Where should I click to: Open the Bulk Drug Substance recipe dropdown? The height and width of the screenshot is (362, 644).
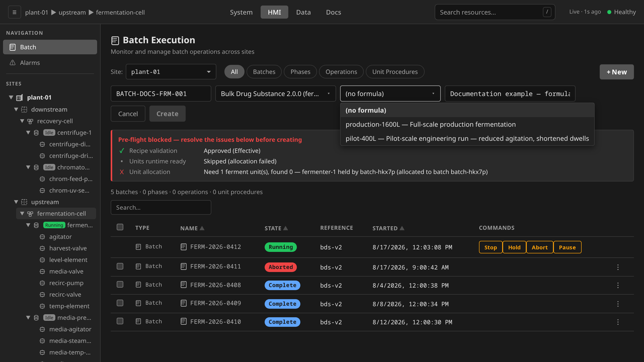coord(276,94)
